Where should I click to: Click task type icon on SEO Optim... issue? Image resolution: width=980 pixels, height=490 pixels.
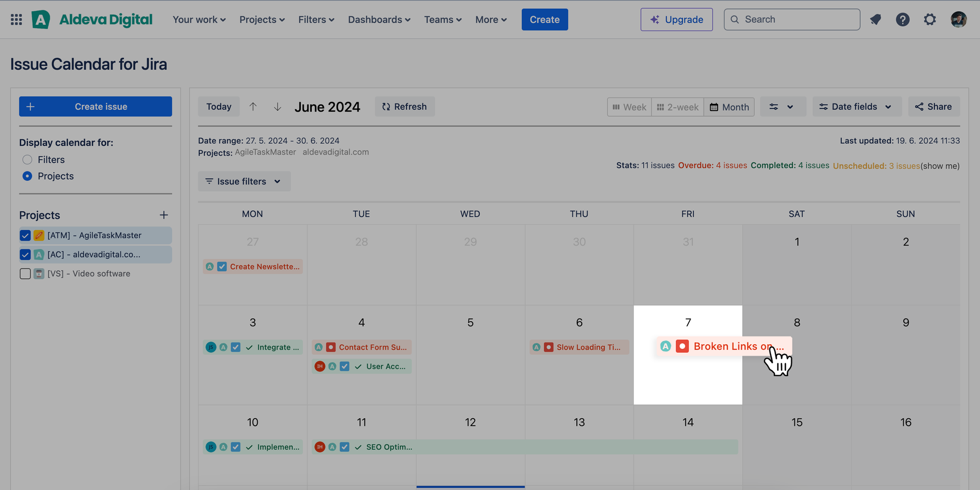(x=344, y=447)
